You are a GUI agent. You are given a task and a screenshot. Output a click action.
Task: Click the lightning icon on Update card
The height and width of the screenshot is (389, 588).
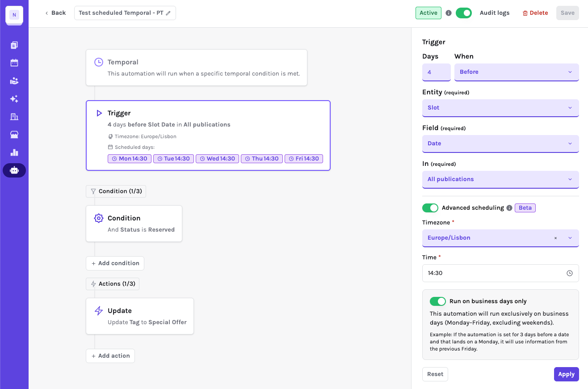[99, 311]
